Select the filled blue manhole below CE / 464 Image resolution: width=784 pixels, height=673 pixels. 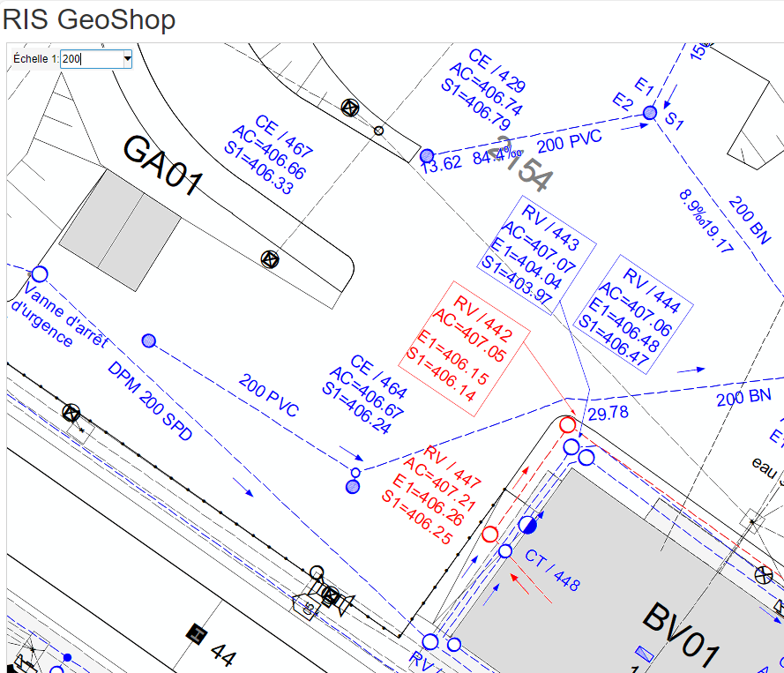pyautogui.click(x=354, y=487)
